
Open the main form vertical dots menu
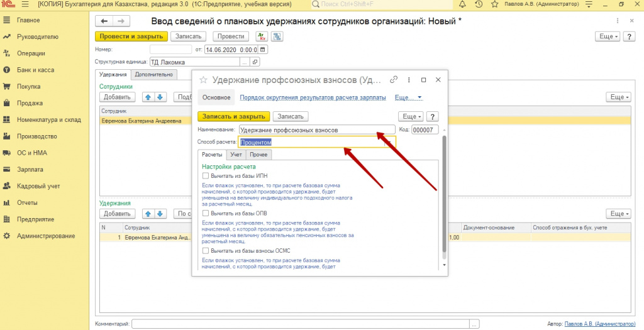pos(618,21)
